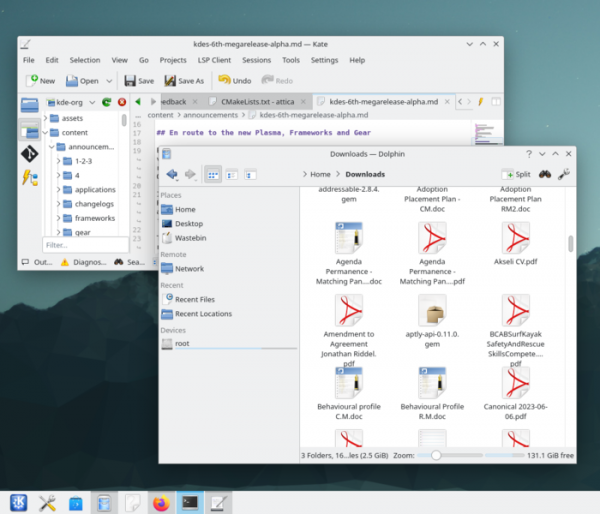The width and height of the screenshot is (600, 514).
Task: Launch Firefox from the taskbar
Action: (161, 502)
